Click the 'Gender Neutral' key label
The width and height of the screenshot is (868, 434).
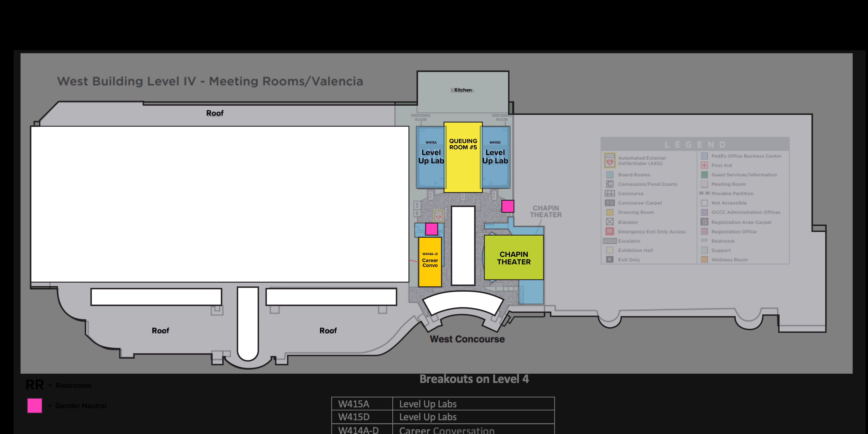(x=81, y=406)
